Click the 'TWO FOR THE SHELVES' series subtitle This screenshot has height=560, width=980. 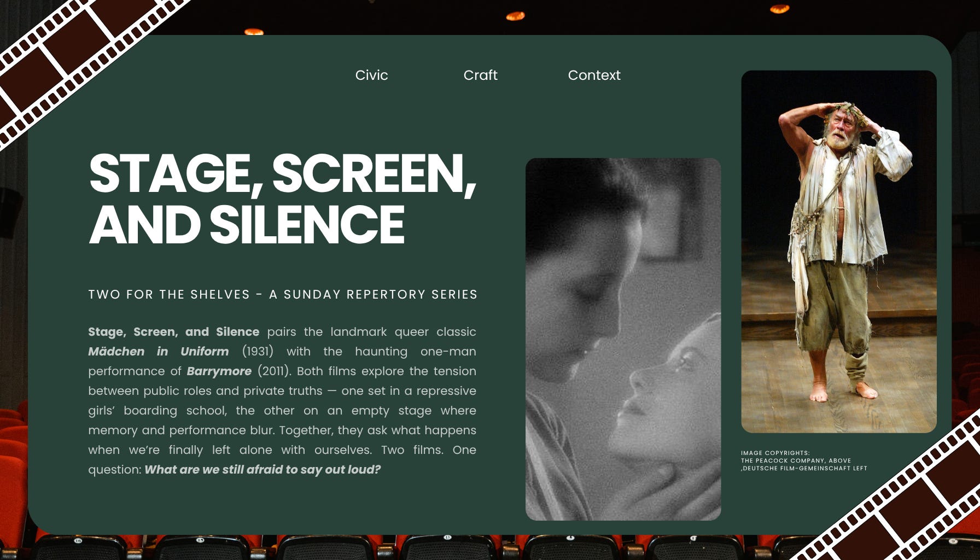click(x=283, y=294)
